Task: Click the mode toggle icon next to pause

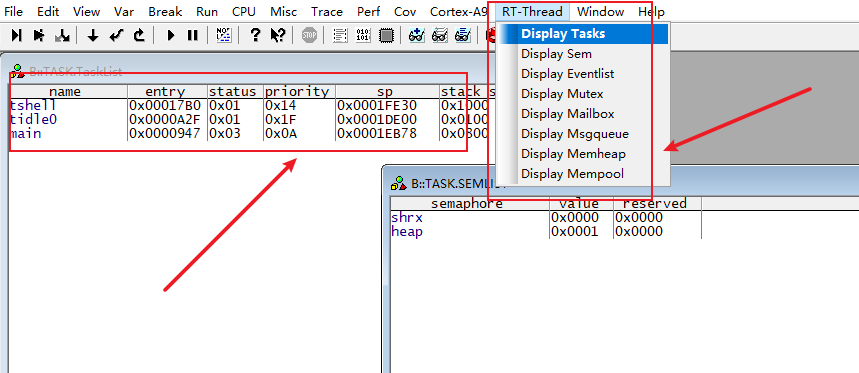Action: click(x=224, y=36)
